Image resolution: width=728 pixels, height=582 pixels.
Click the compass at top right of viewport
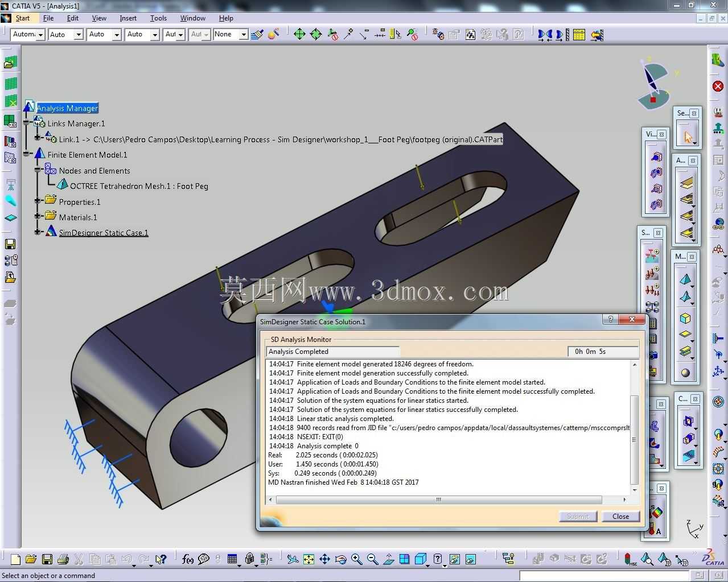[653, 84]
